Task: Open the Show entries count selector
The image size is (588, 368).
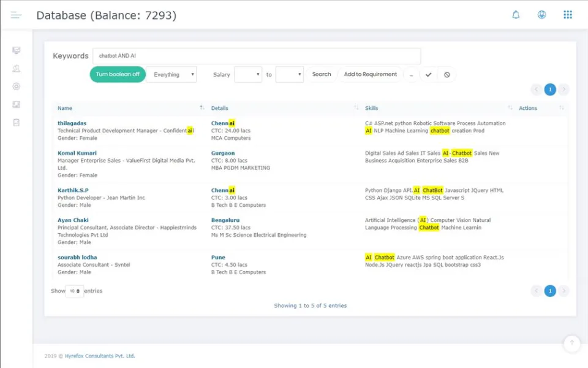Action: (x=73, y=291)
